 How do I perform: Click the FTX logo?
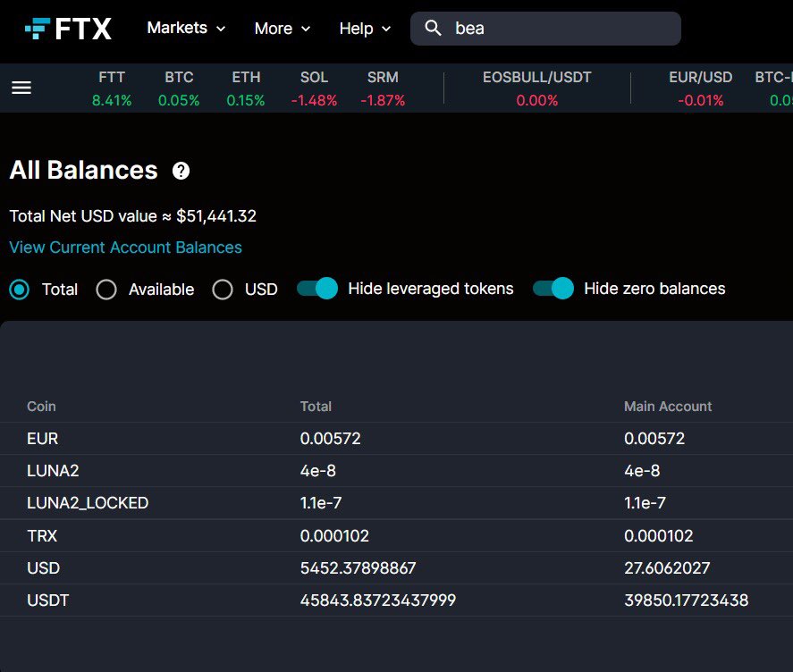pos(68,29)
